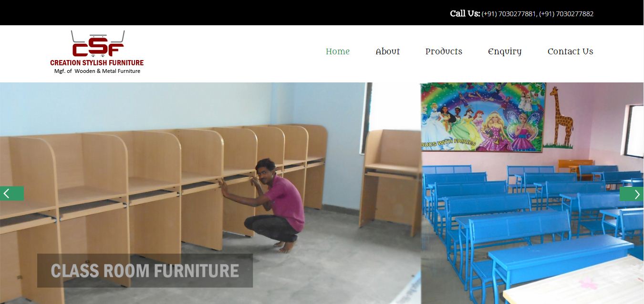Click the Creation Stylish Furniture name text
The height and width of the screenshot is (304, 644).
tap(97, 63)
